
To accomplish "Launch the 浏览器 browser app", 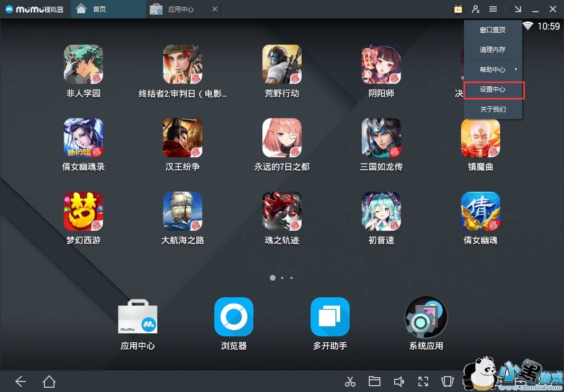I will [234, 317].
